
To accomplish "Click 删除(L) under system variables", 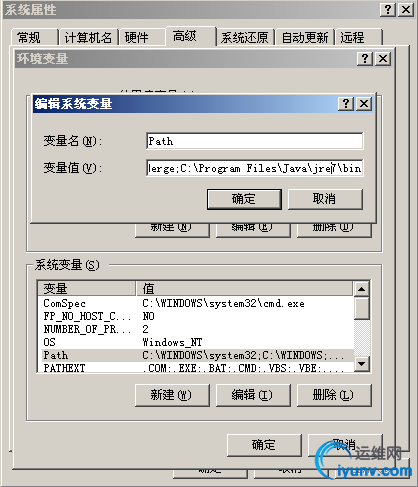I will pyautogui.click(x=334, y=395).
